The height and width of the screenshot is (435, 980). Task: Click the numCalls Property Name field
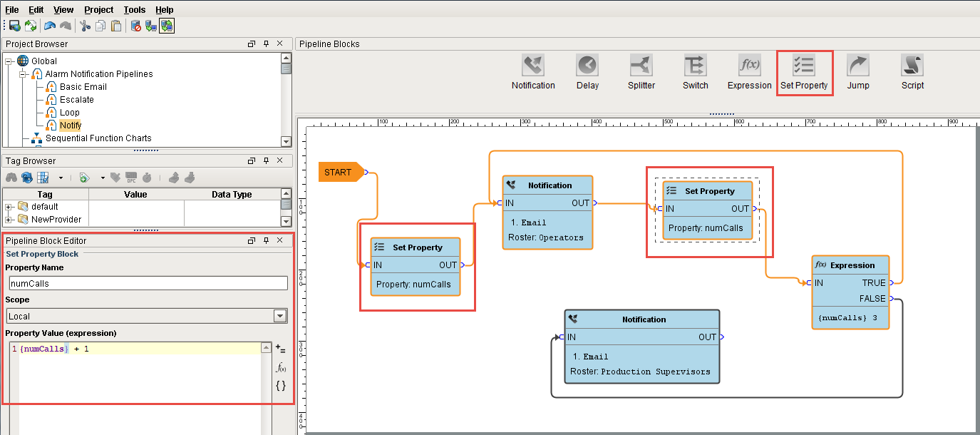pos(148,282)
